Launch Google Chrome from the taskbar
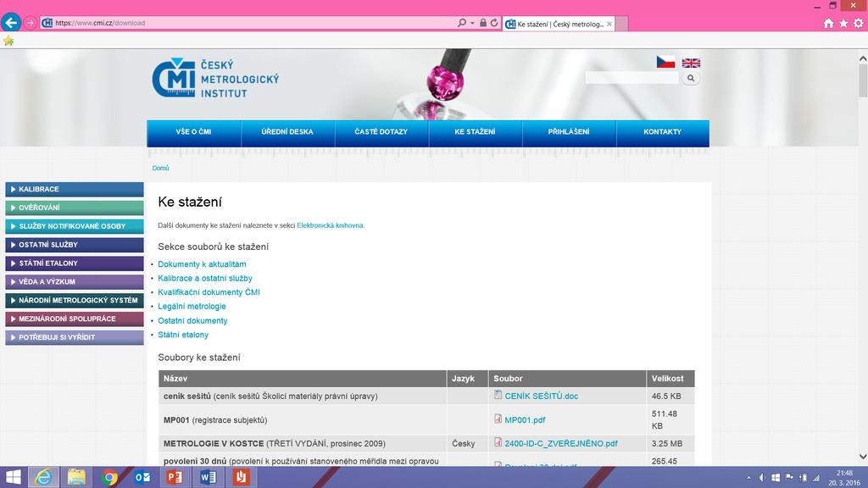The image size is (868, 488). point(109,477)
